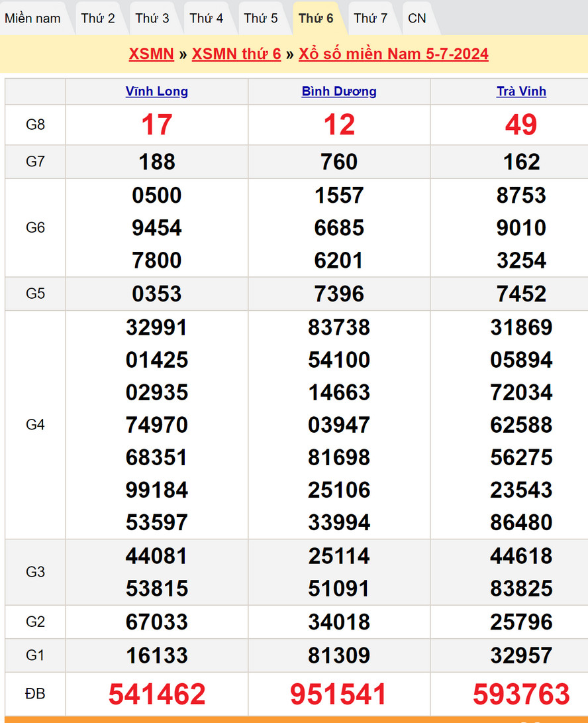This screenshot has width=588, height=723.
Task: Select the Thứ 3 tab
Action: click(x=152, y=19)
